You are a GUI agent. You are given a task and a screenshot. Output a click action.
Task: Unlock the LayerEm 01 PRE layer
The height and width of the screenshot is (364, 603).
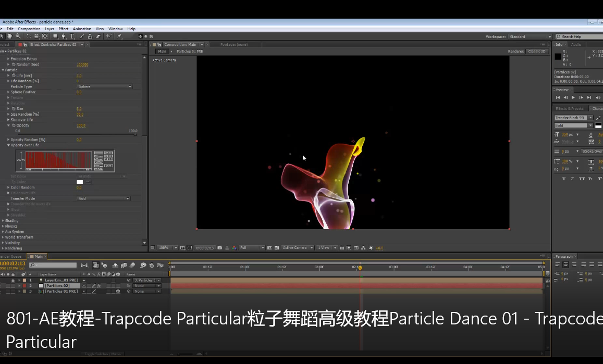[13, 280]
